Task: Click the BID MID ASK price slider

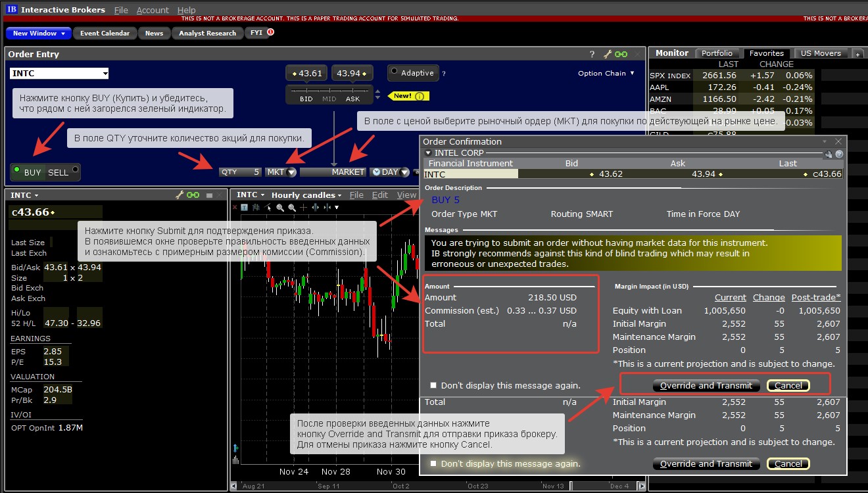Action: pyautogui.click(x=329, y=95)
